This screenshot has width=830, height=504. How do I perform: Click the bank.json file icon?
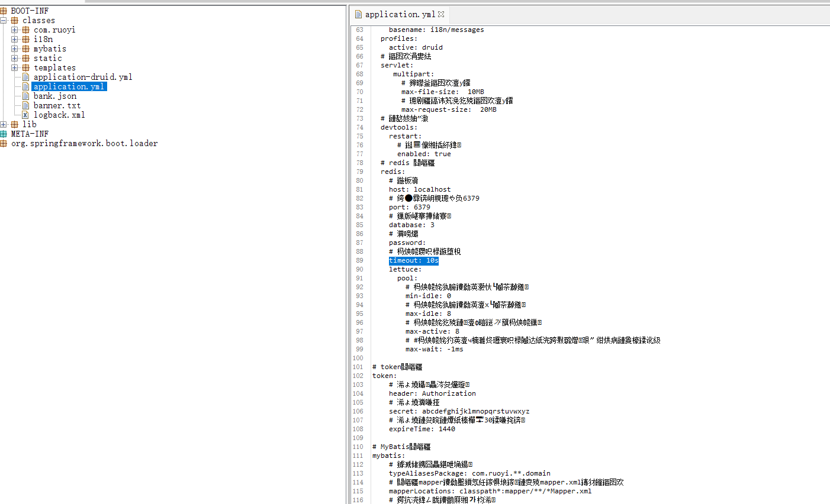click(x=26, y=96)
